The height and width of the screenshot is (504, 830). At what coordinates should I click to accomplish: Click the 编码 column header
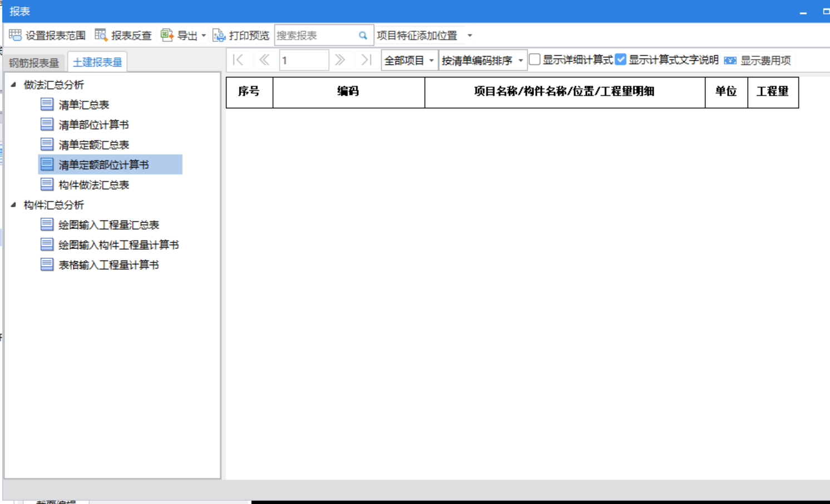point(349,92)
